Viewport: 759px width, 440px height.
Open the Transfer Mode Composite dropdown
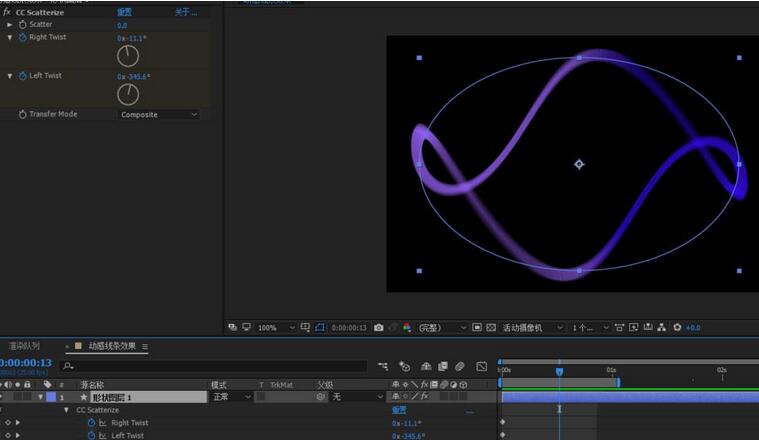point(158,115)
